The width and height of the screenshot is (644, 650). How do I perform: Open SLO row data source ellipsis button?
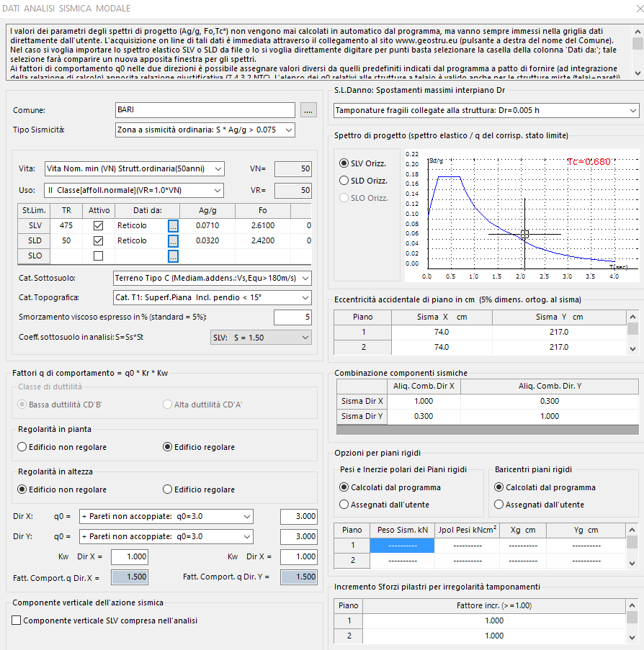pos(173,256)
